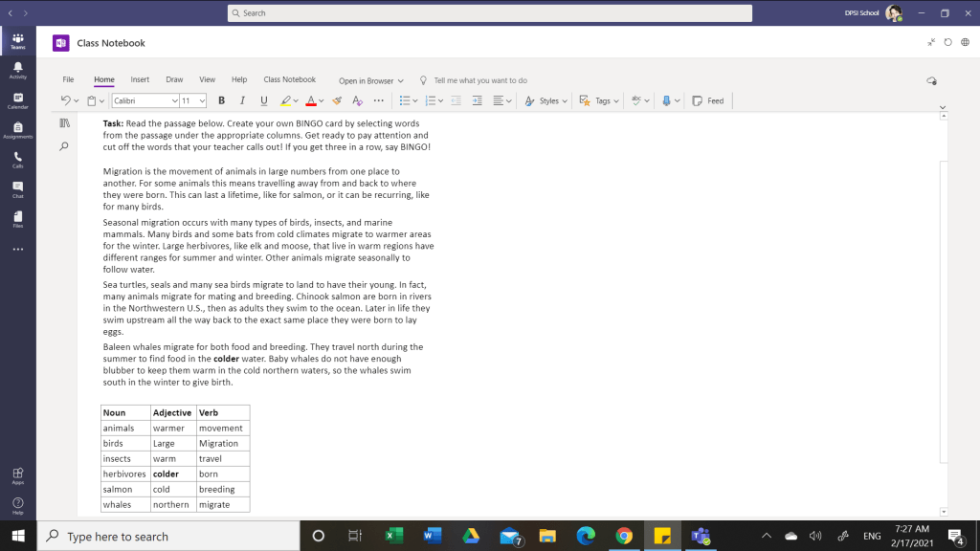Click the Teams search box
The image size is (980, 551).
click(489, 13)
